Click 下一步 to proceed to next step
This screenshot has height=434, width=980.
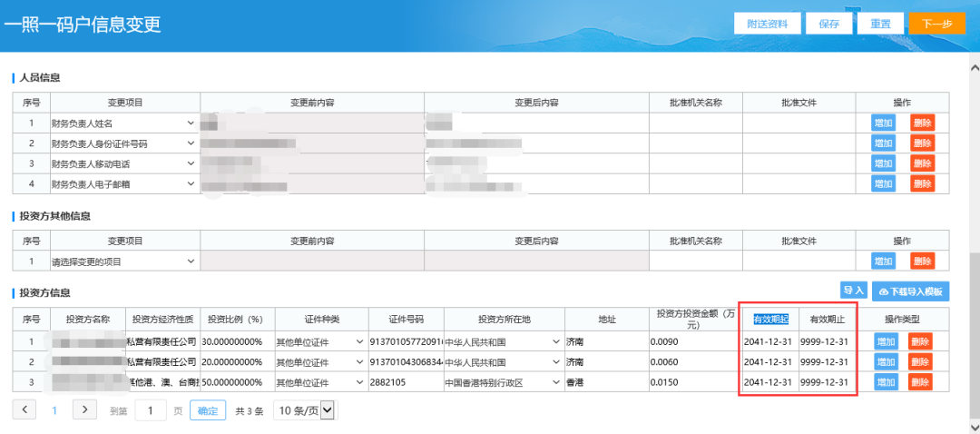(x=936, y=24)
